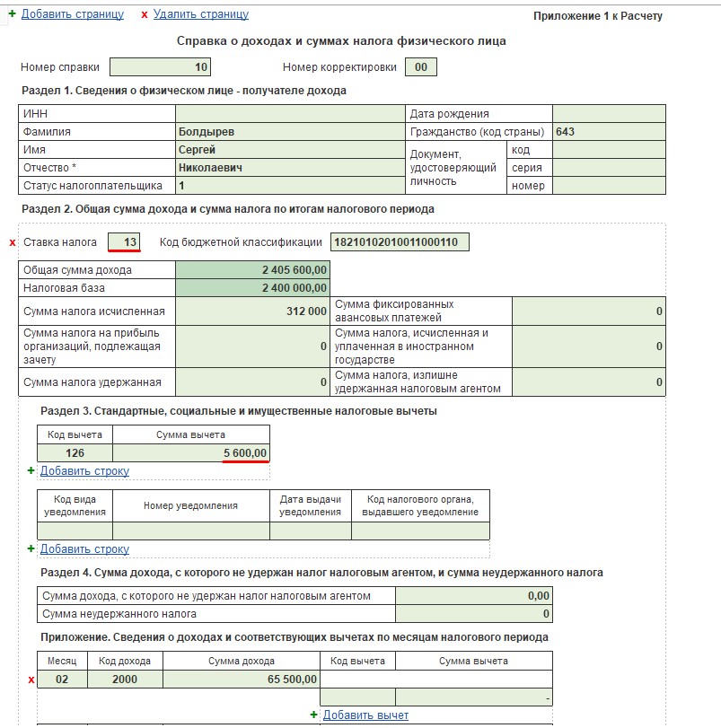Focus the empty Дата рождения field
This screenshot has width=721, height=728.
tap(609, 114)
